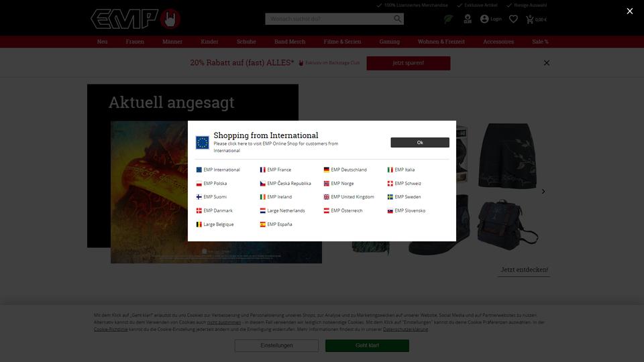Viewport: 644px width, 362px height.
Task: Accept cookies with Geht klar! button
Action: point(367,346)
